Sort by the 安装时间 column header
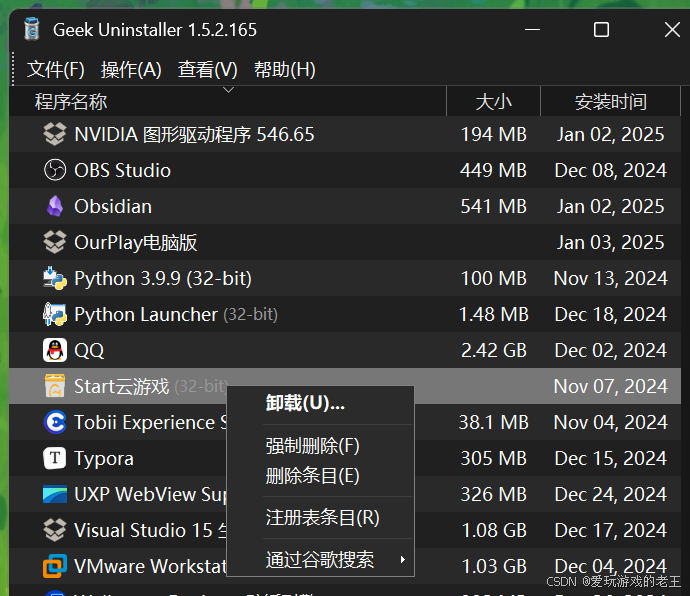 pyautogui.click(x=611, y=102)
